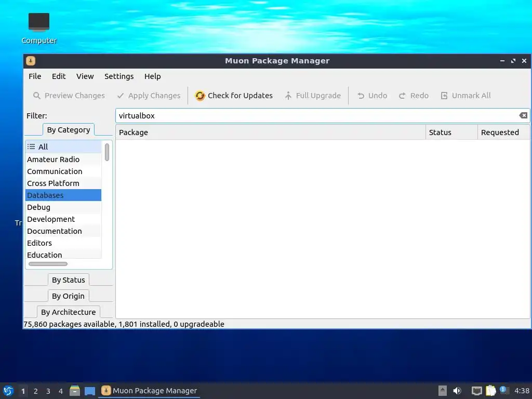This screenshot has width=532, height=399.
Task: Click the packages available status bar text
Action: pos(124,324)
